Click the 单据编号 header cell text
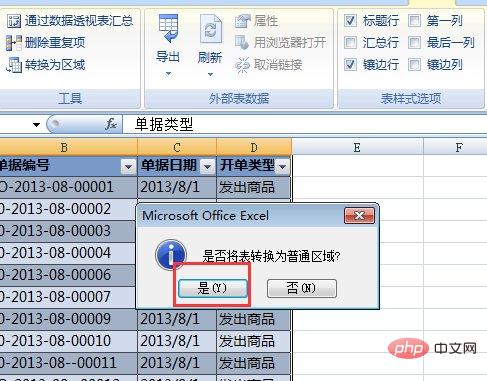487x381 pixels. (x=25, y=165)
